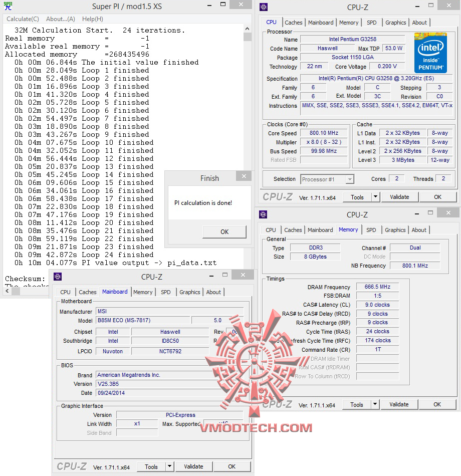Switch to Mainboard tab in Memory CPU-Z window
Image resolution: width=461 pixels, height=476 pixels.
[320, 230]
